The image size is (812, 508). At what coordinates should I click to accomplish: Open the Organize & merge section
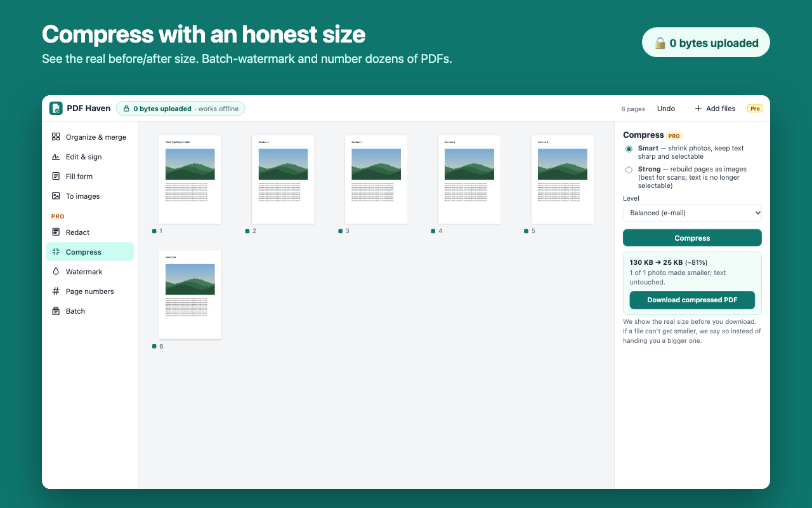click(90, 137)
